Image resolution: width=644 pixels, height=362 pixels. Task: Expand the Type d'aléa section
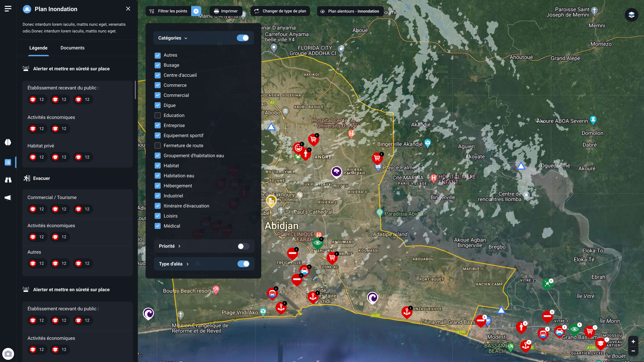pos(187,264)
